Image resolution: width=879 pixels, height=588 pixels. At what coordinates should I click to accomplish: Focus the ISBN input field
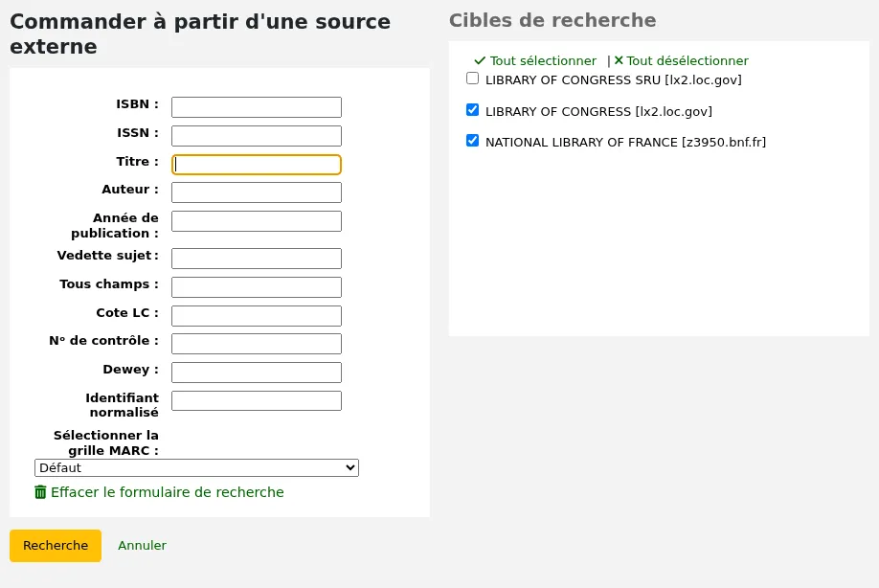pos(257,107)
